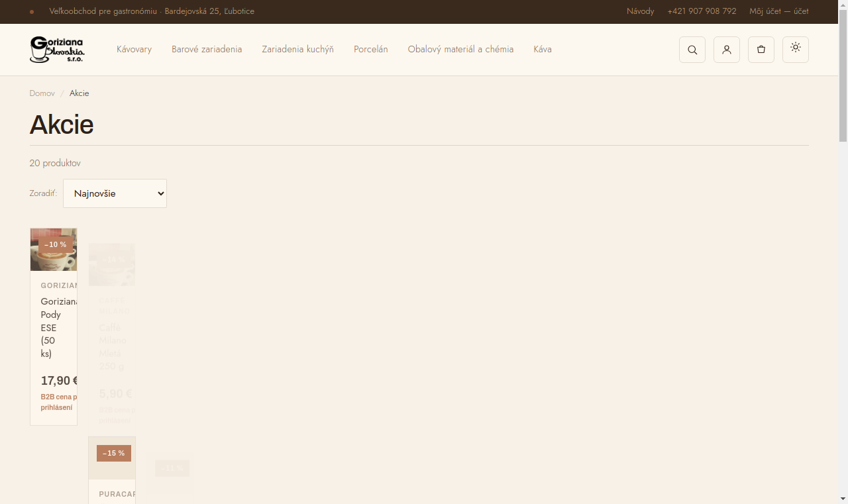Open the Môj účet — účet link
The width and height of the screenshot is (848, 504).
coord(779,11)
